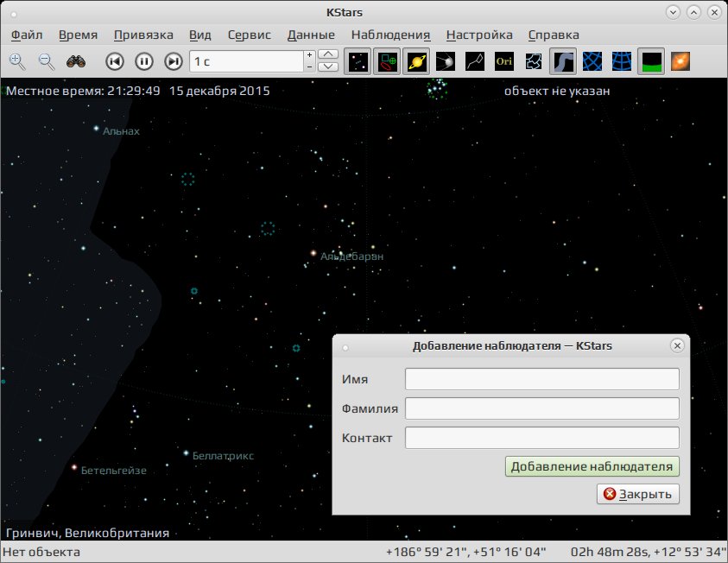
Task: Toggle solar system objects with Saturn icon
Action: pos(416,61)
